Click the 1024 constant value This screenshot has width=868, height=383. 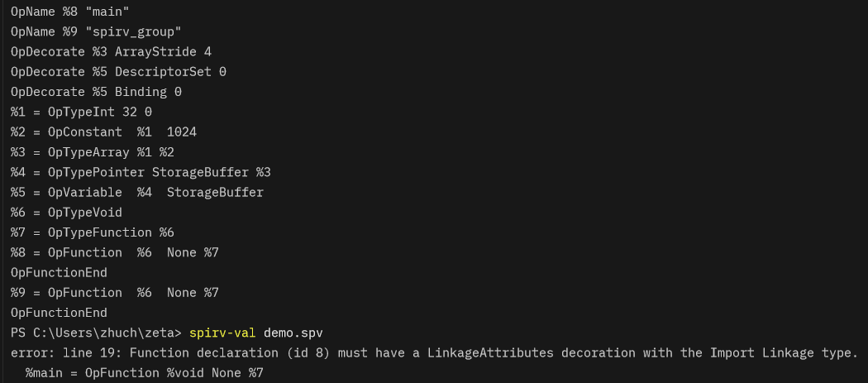(x=181, y=132)
